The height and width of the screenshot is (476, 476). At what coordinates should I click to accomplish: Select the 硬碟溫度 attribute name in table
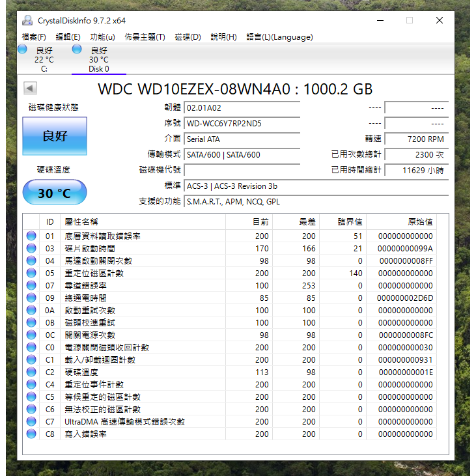pos(81,372)
